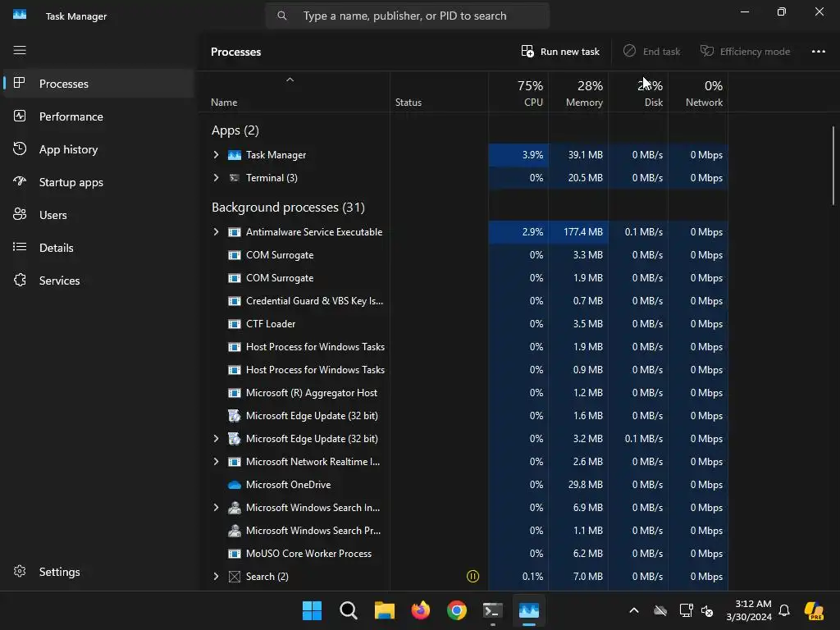Open Settings in the sidebar
The image size is (840, 630).
click(98, 572)
